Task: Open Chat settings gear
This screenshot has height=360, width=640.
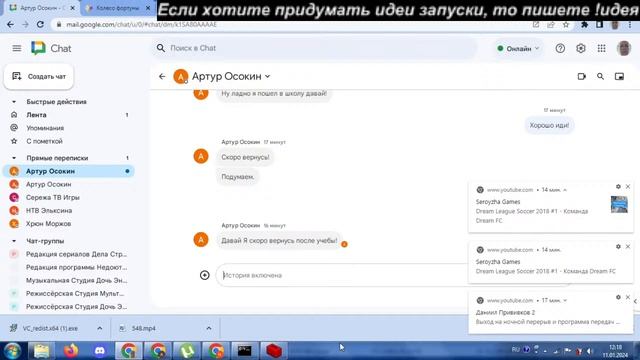Action: [580, 48]
